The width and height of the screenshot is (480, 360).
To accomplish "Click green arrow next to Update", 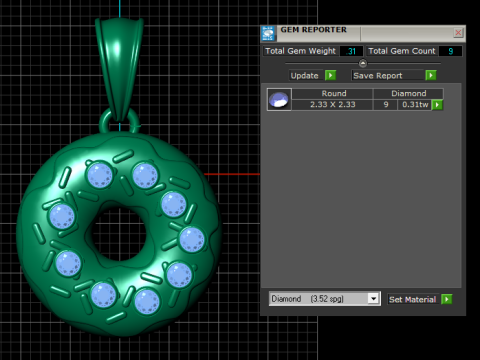I will [x=330, y=75].
